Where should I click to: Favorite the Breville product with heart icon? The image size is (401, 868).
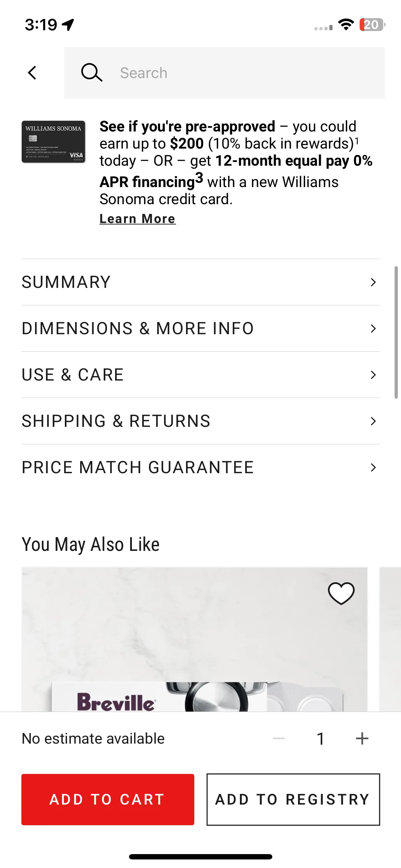tap(341, 593)
